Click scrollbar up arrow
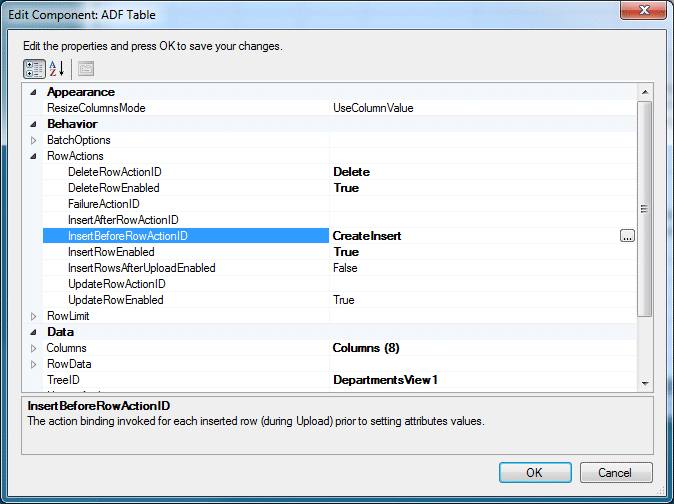Screen dimensions: 674x504 click(x=645, y=92)
